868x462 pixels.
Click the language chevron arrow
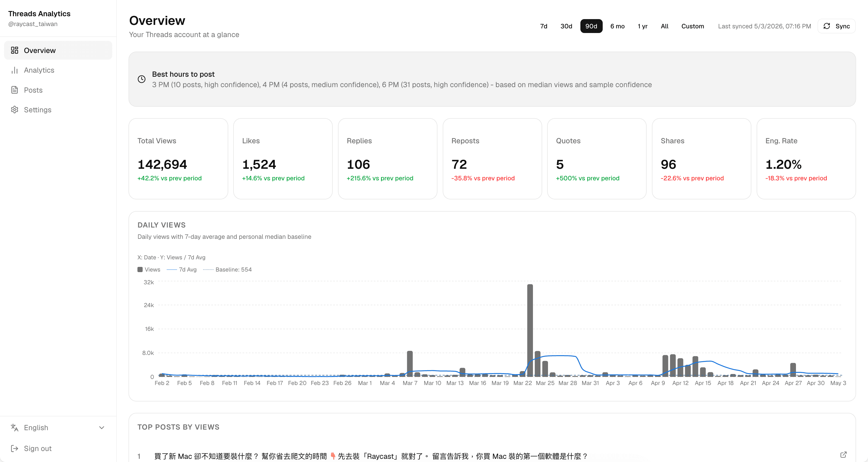click(x=102, y=428)
